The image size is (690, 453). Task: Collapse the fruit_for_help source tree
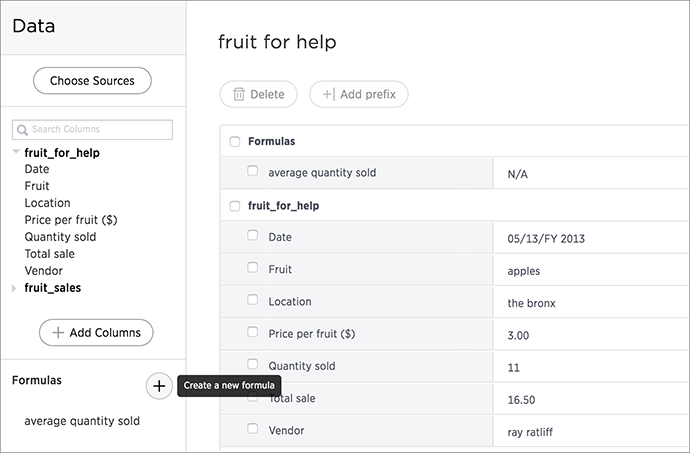click(x=16, y=152)
